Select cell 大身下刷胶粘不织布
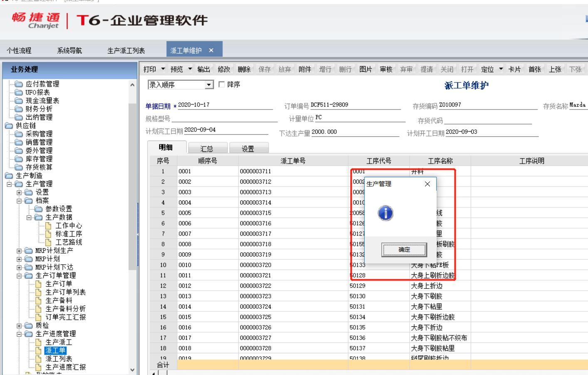The image size is (588, 375). (439, 338)
